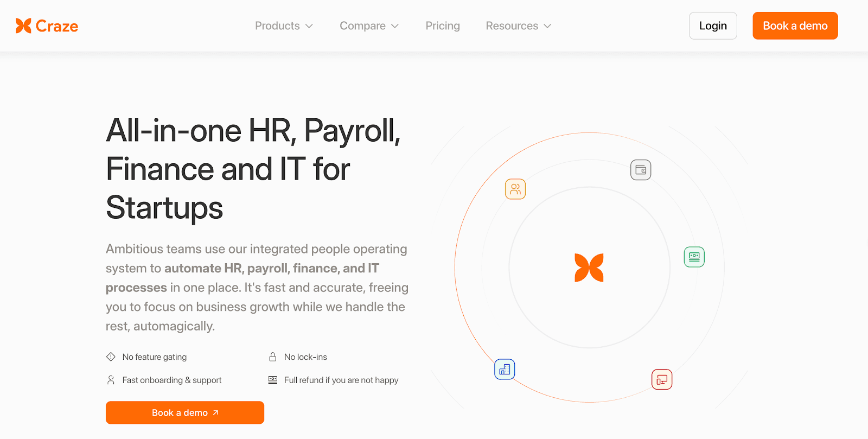The image size is (868, 439).
Task: Click header Book a demo button
Action: click(x=795, y=26)
